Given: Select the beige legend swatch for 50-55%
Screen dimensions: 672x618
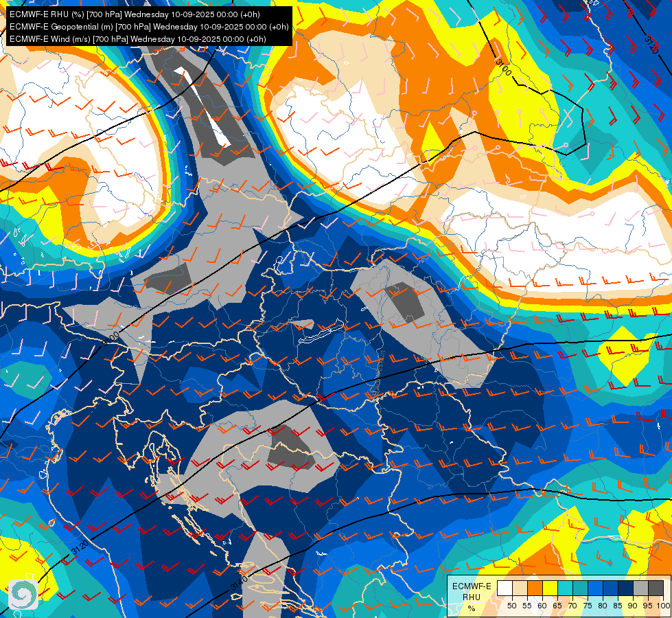Looking at the screenshot, I should click(x=520, y=588).
